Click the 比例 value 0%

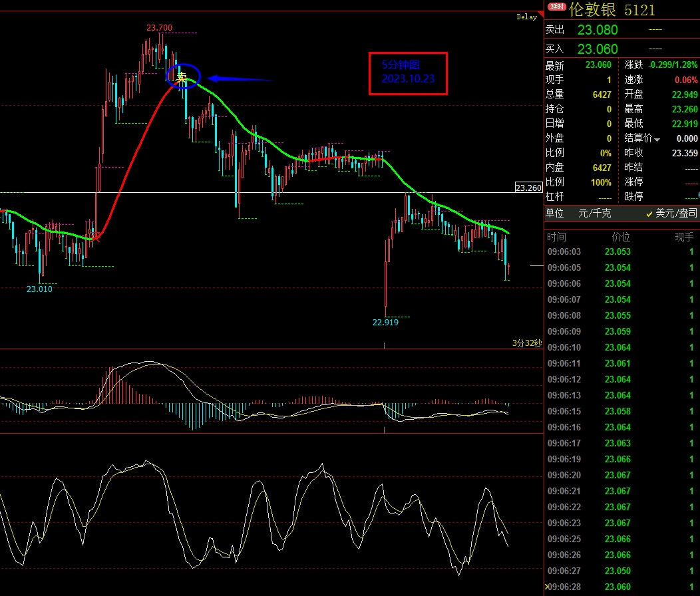(x=606, y=153)
